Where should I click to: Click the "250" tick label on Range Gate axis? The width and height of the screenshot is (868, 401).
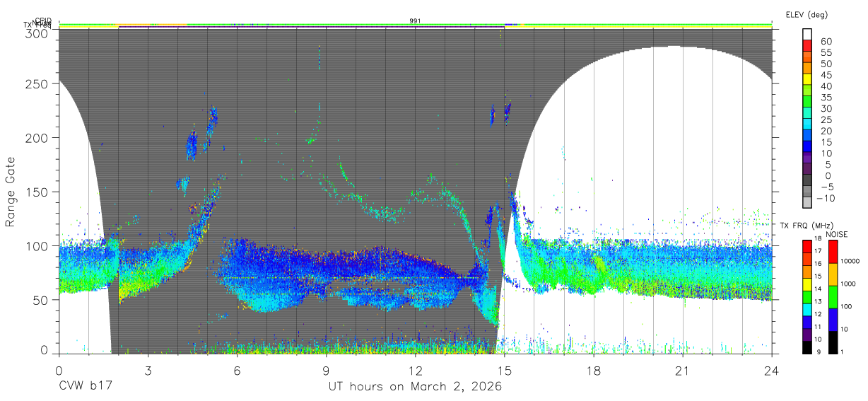(x=38, y=83)
